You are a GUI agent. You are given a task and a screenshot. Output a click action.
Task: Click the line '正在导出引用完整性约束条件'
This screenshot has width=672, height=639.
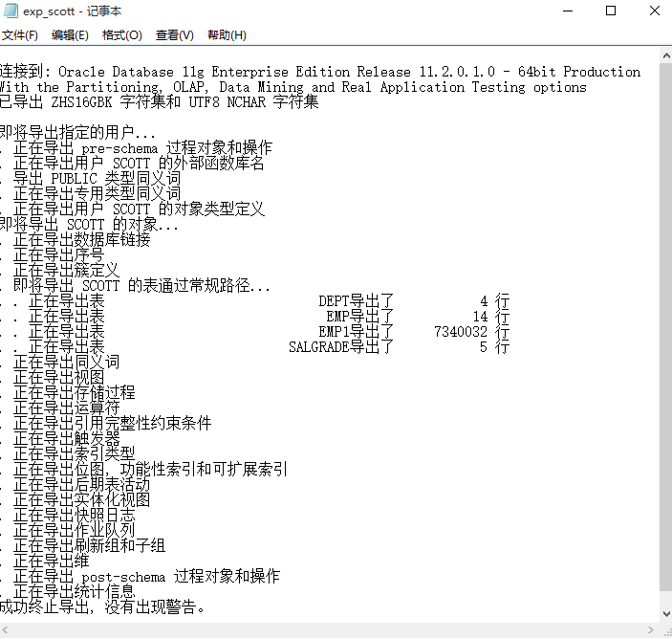(112, 423)
